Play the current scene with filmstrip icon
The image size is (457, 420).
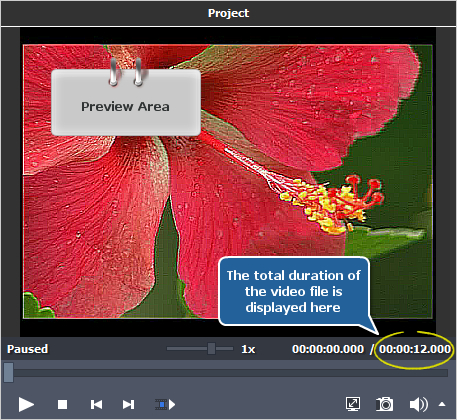coord(165,404)
